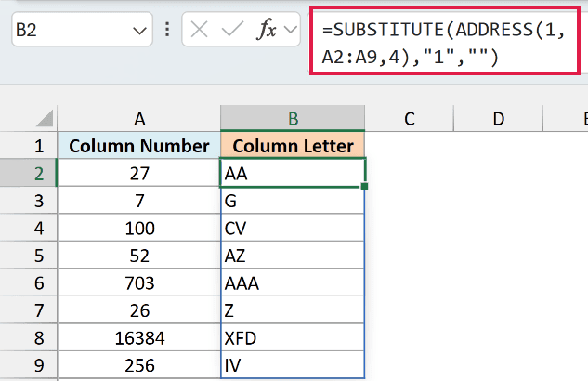Select cell showing XFD
Image resolution: width=588 pixels, height=381 pixels.
(293, 337)
